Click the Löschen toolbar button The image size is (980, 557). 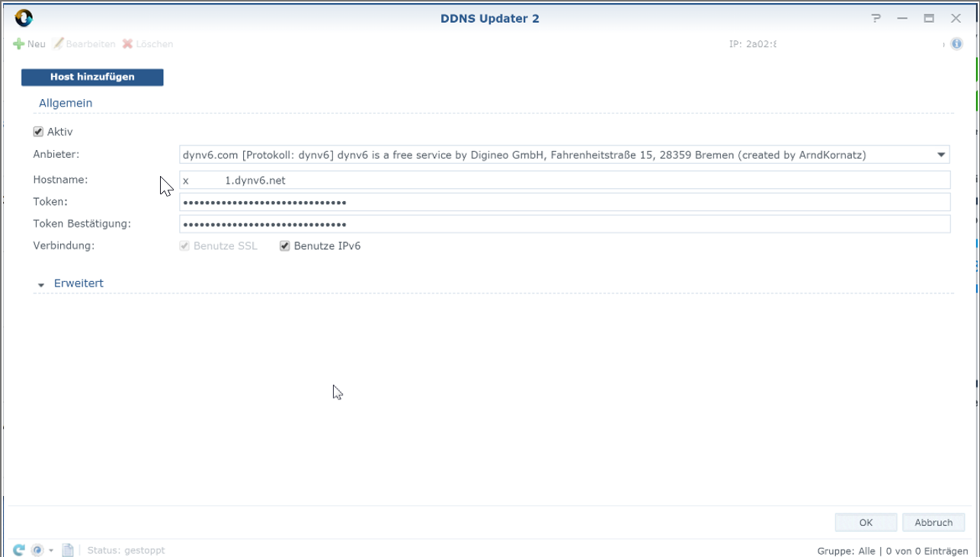pos(148,44)
